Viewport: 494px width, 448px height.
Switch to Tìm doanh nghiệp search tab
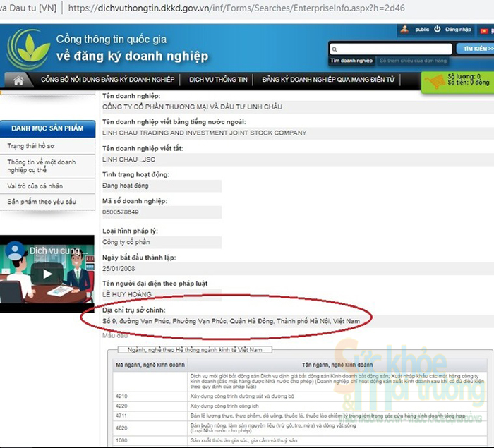(351, 61)
